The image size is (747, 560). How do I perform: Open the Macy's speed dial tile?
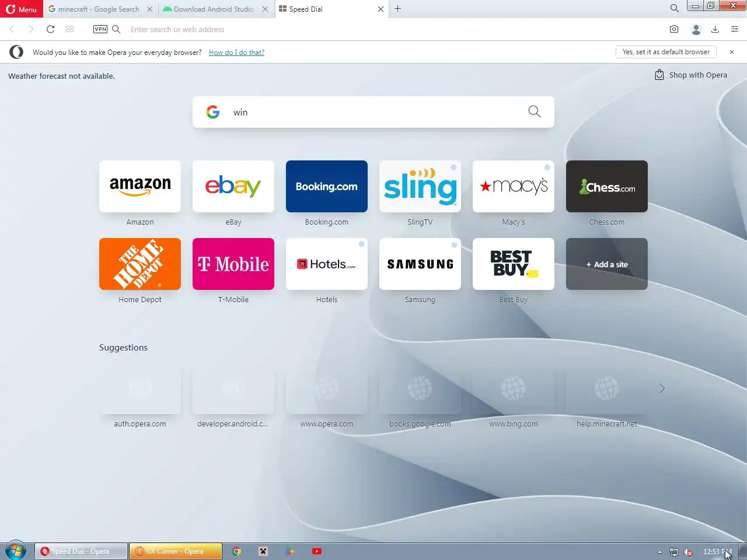pyautogui.click(x=514, y=186)
